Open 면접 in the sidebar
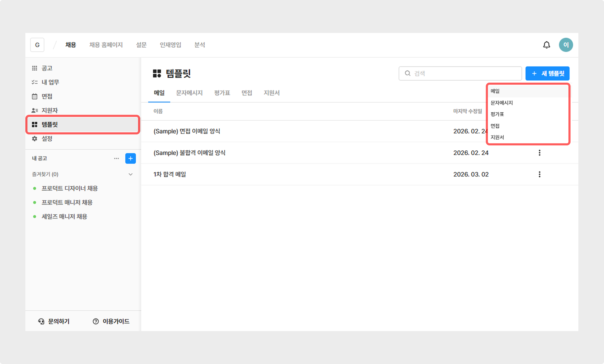 click(83, 96)
